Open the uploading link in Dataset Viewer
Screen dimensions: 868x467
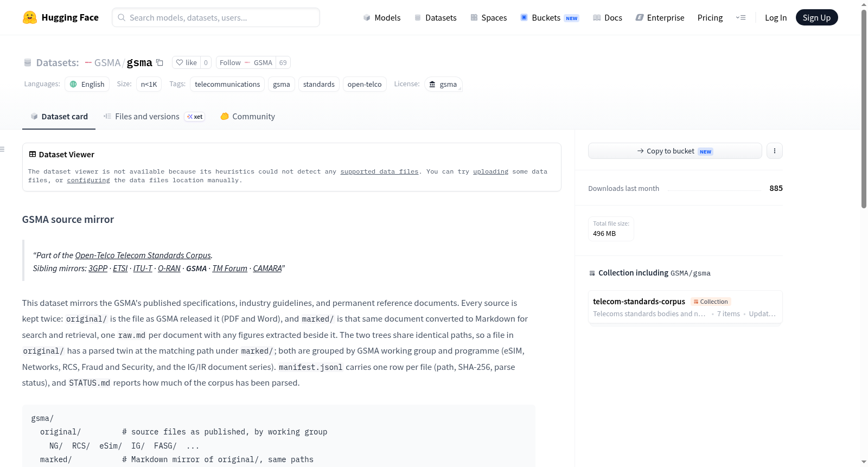[490, 171]
